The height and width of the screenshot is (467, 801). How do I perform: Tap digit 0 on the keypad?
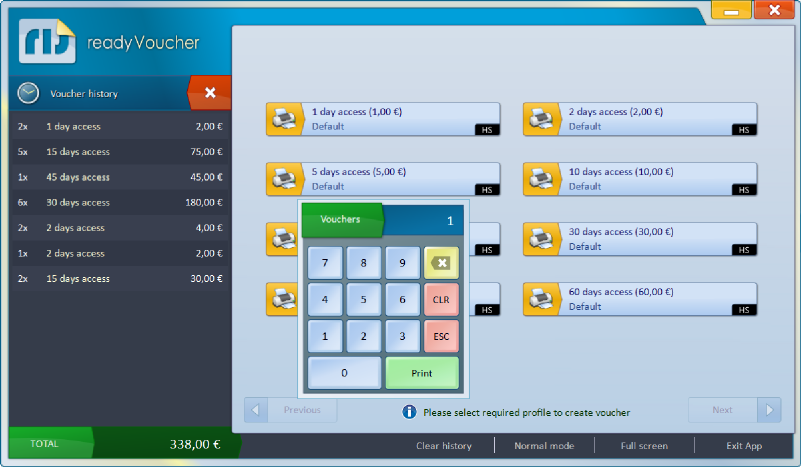point(344,373)
